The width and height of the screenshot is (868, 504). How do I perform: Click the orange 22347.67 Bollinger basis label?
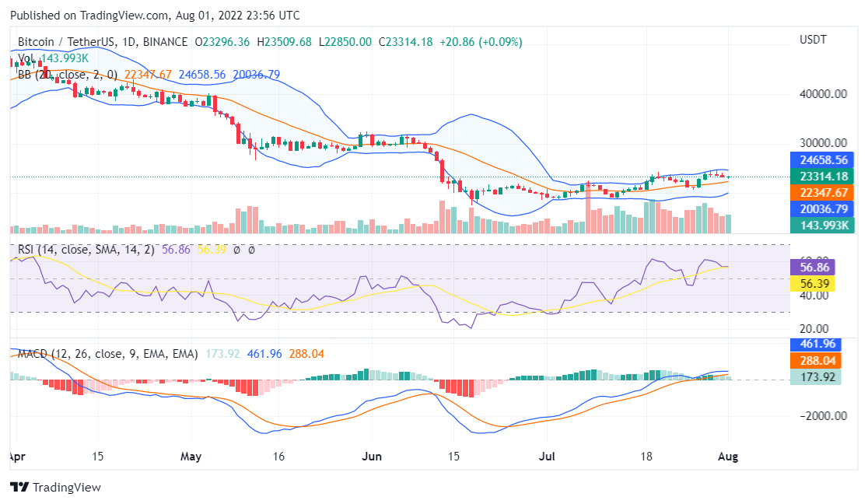coord(824,192)
